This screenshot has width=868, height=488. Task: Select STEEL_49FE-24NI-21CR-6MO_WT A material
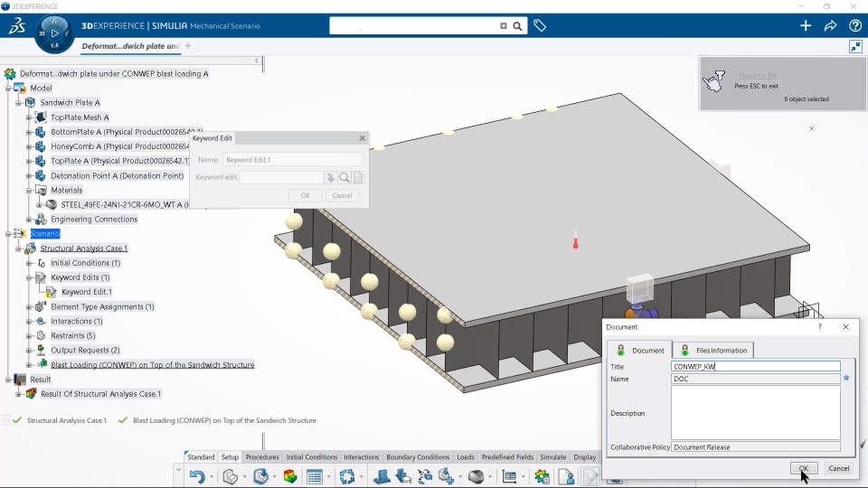(124, 205)
